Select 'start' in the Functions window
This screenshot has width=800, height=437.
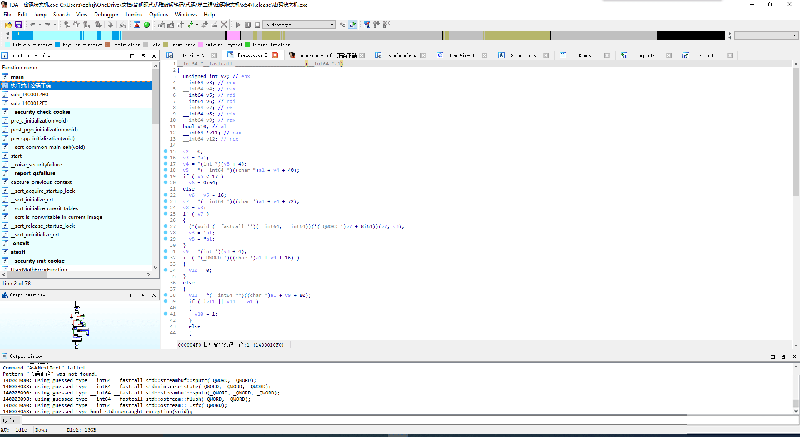[17, 156]
